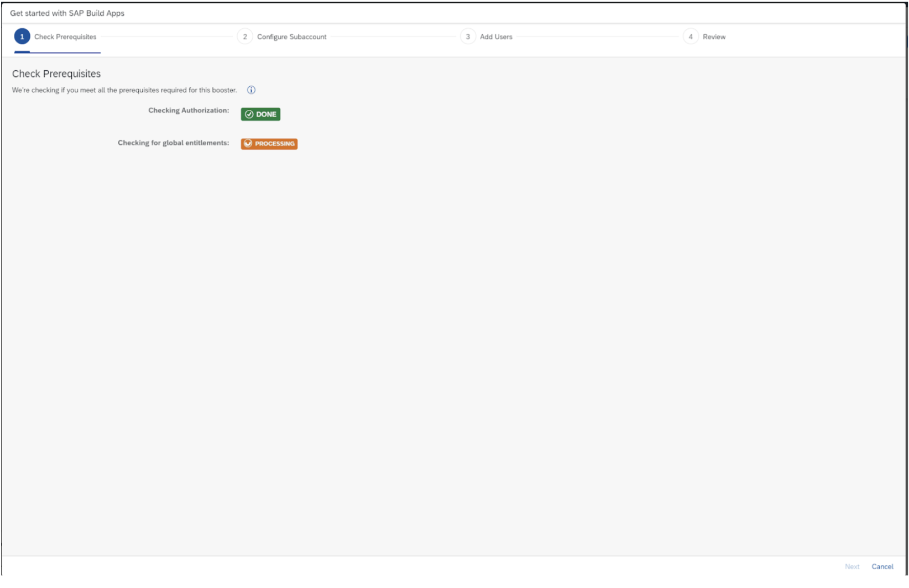Click the Check Prerequisites page heading
909x588 pixels.
[x=56, y=73]
